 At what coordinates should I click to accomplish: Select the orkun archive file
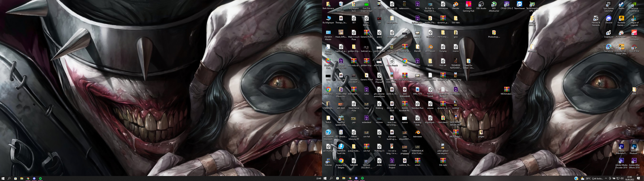point(417,162)
